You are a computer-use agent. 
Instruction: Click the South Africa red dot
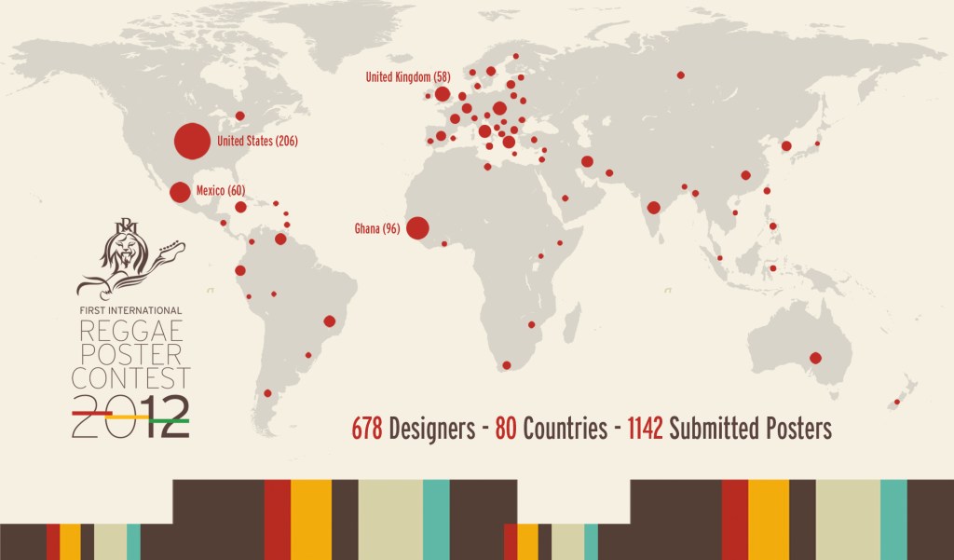[x=507, y=365]
